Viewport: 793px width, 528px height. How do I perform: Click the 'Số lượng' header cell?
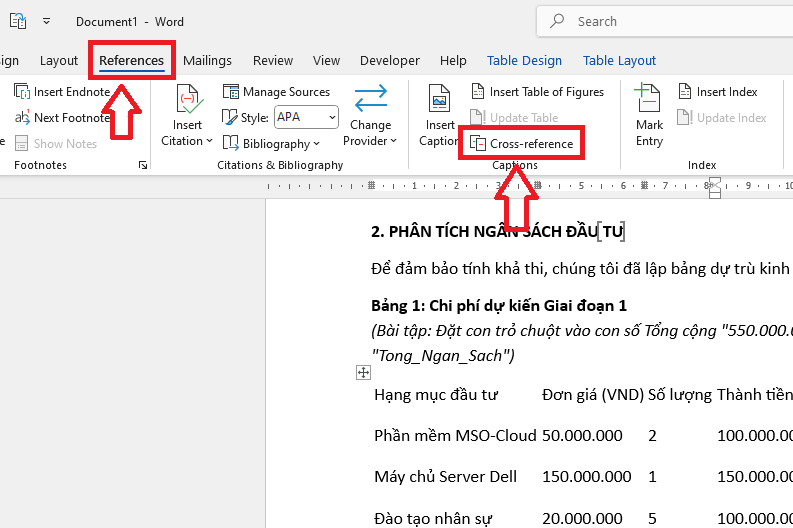tap(680, 394)
